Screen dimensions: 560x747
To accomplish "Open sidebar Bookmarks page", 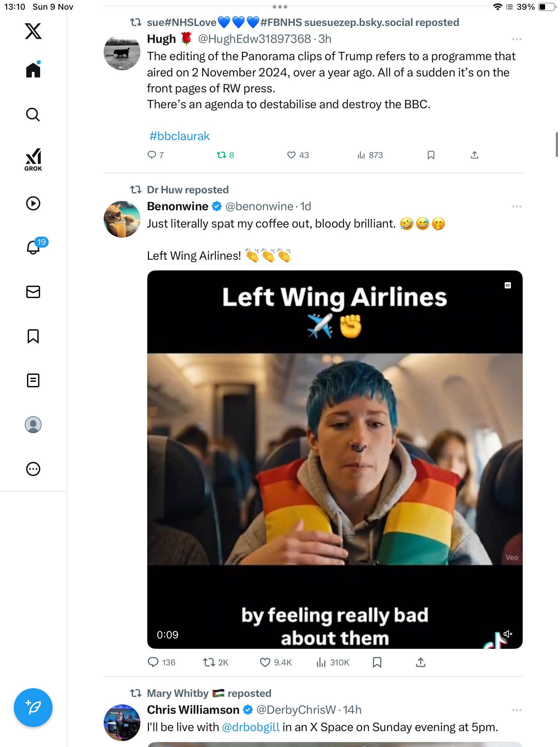I will tap(33, 336).
